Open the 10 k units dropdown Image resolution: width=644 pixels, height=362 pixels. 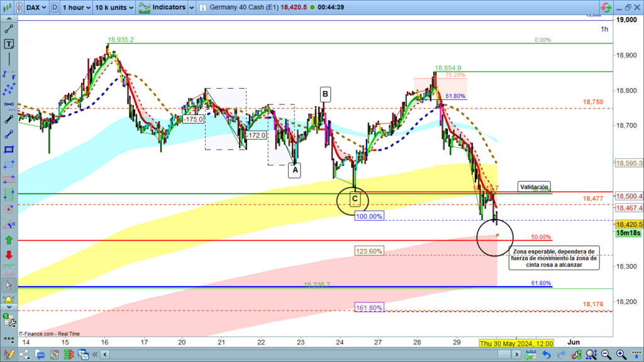[x=114, y=8]
